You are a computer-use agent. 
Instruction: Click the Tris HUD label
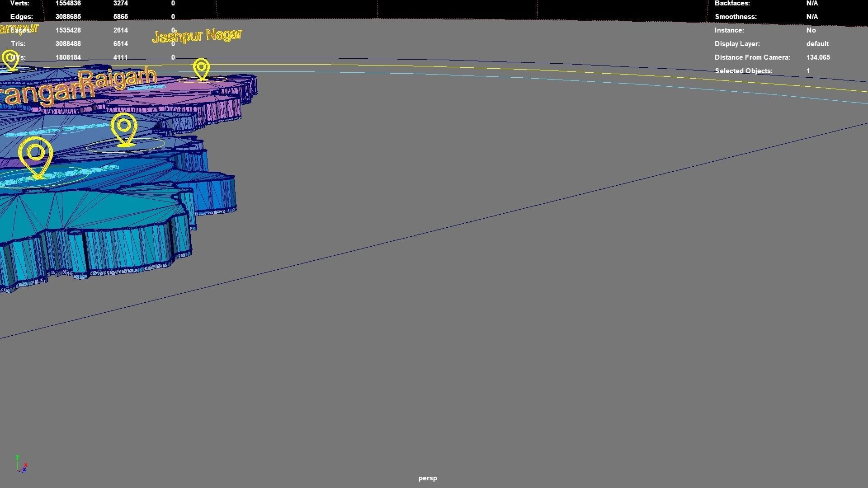coord(18,44)
